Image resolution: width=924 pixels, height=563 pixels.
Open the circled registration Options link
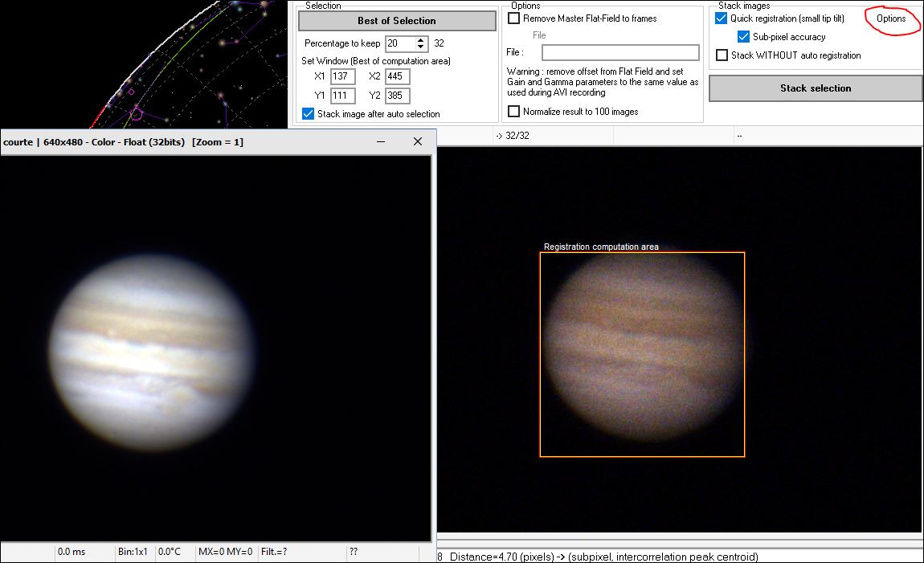tap(891, 18)
